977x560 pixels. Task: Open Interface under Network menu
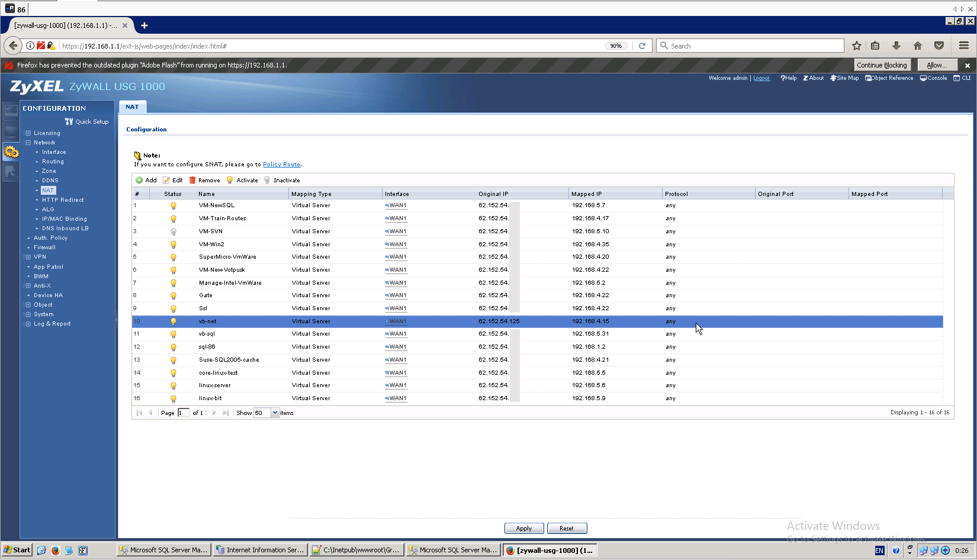54,152
